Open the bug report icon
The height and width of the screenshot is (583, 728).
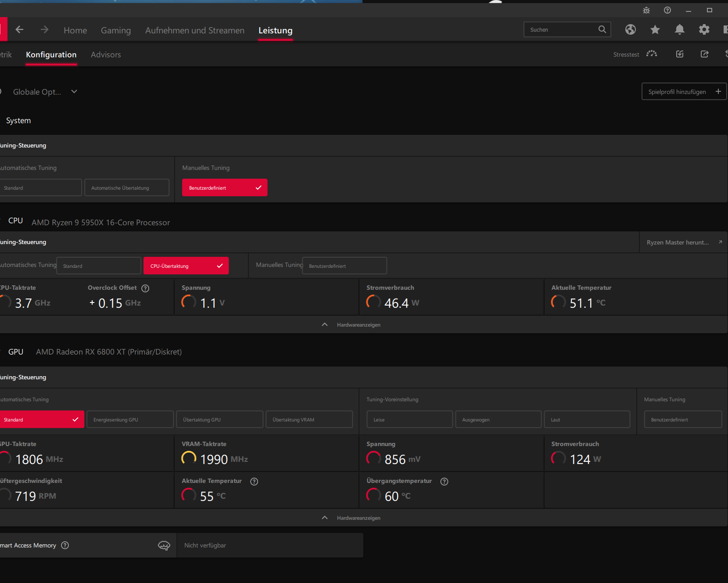(x=646, y=10)
